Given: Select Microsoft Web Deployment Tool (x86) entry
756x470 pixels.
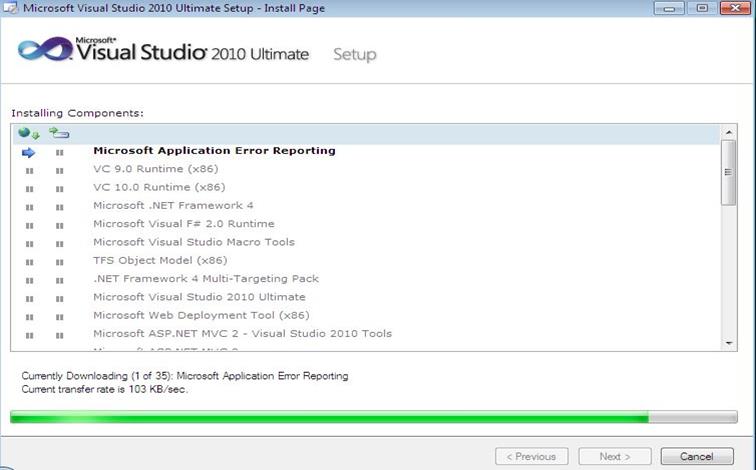Looking at the screenshot, I should coord(201,316).
